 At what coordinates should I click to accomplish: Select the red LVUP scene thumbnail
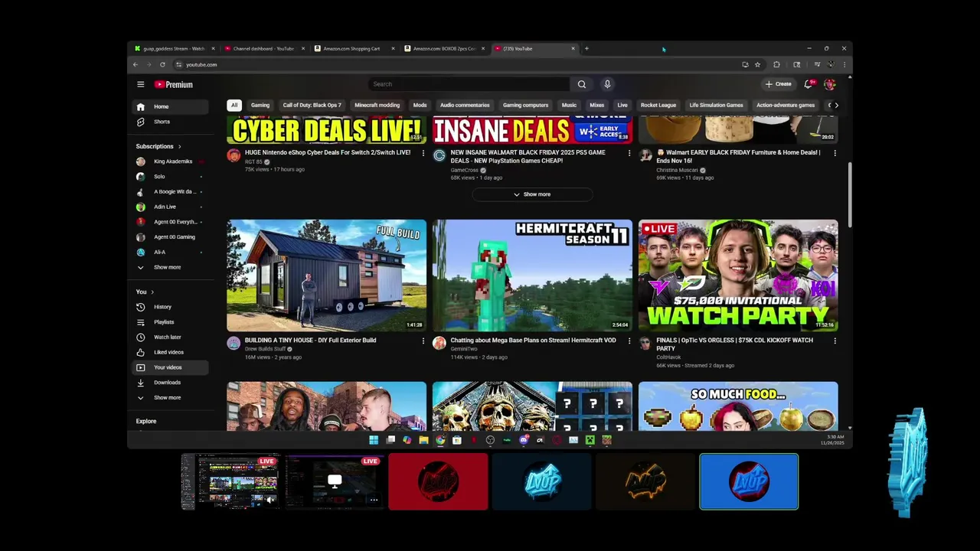pos(438,481)
